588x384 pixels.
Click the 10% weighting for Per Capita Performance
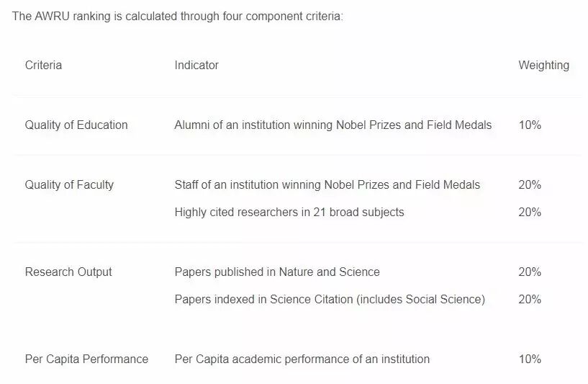pyautogui.click(x=530, y=360)
